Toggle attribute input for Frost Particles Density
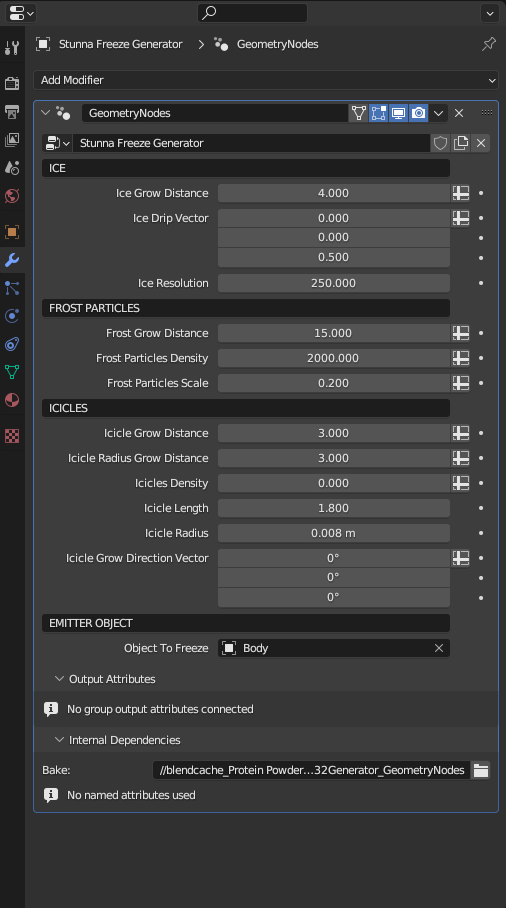Viewport: 506px width, 908px height. 461,358
